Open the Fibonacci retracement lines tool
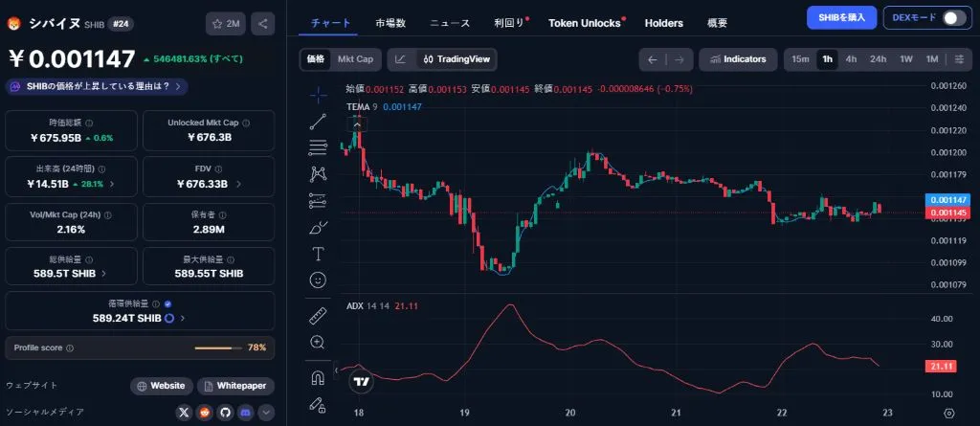The width and height of the screenshot is (980, 426). tap(318, 147)
